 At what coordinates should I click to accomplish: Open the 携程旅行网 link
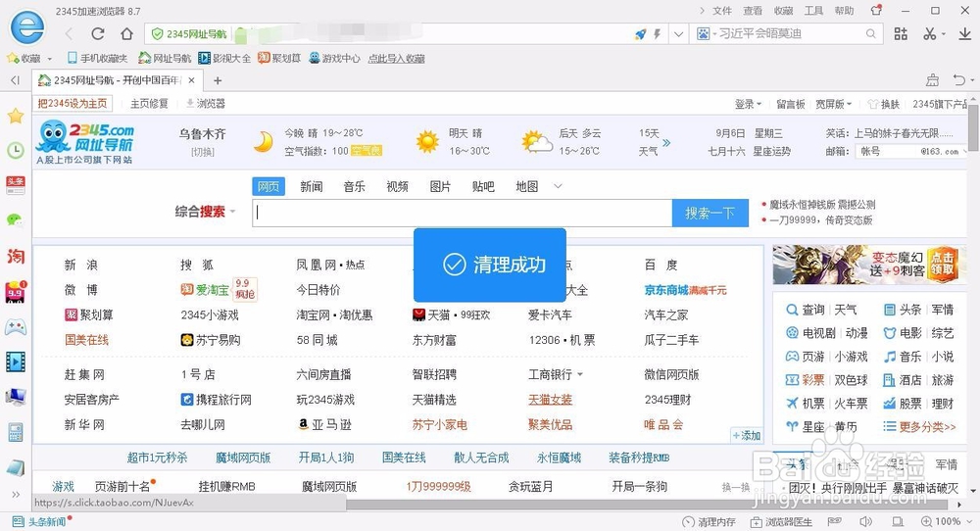[217, 400]
